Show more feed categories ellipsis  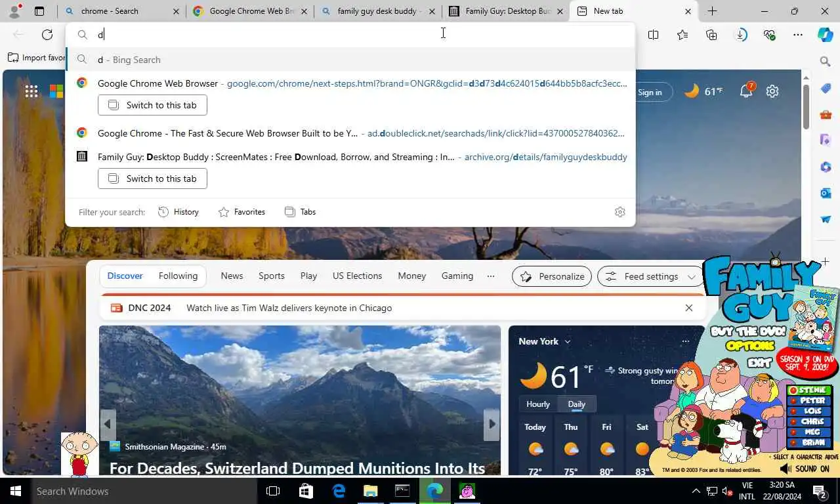coord(491,276)
